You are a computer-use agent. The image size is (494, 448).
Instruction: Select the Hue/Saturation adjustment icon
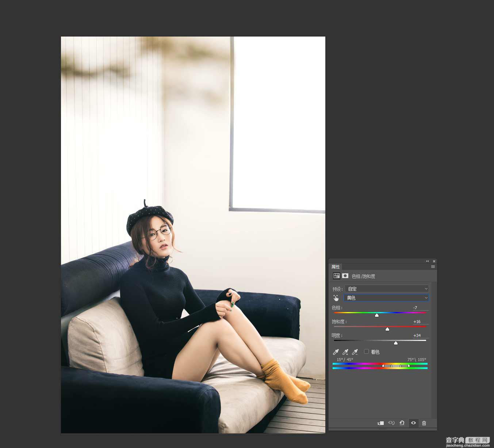[337, 276]
